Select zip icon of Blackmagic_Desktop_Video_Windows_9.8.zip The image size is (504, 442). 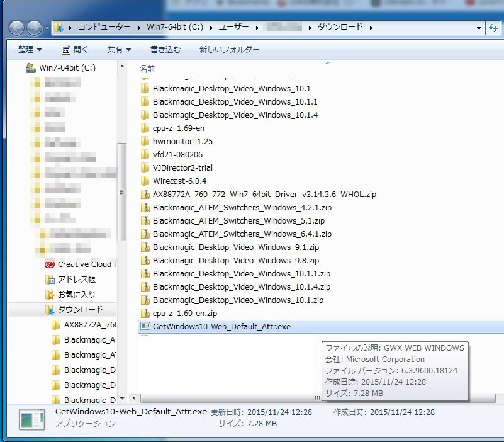(x=145, y=260)
